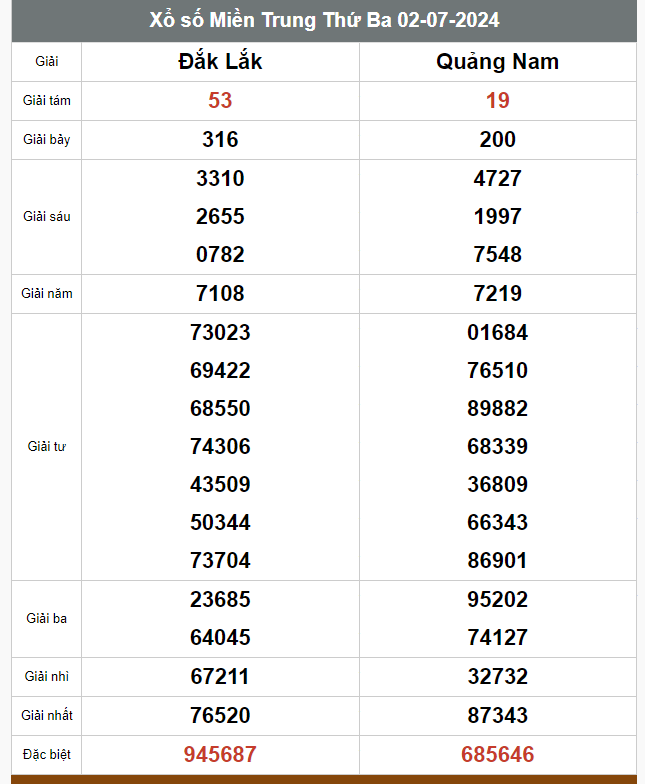
Task: Click Đắk Lắk Giải bảy number 316
Action: click(x=220, y=140)
